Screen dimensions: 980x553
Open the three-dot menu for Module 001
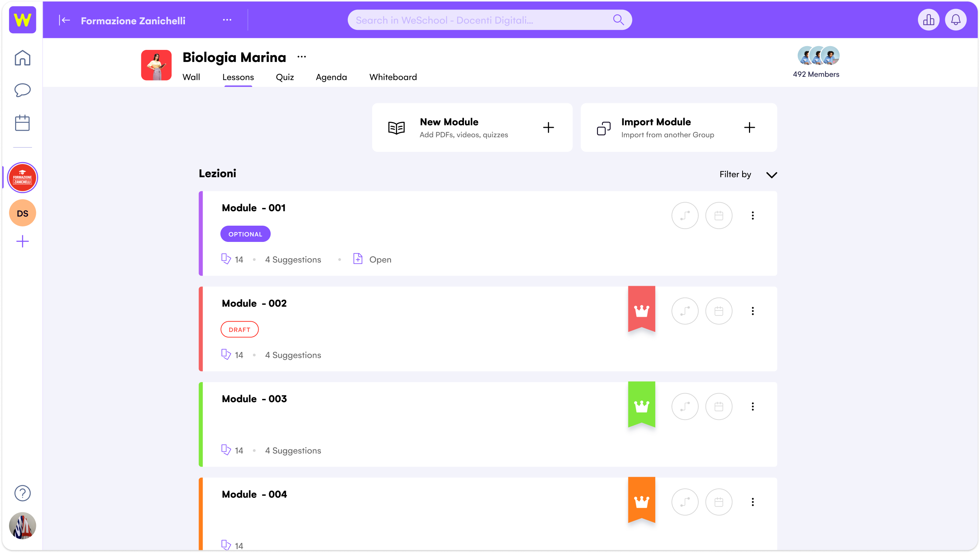coord(752,216)
